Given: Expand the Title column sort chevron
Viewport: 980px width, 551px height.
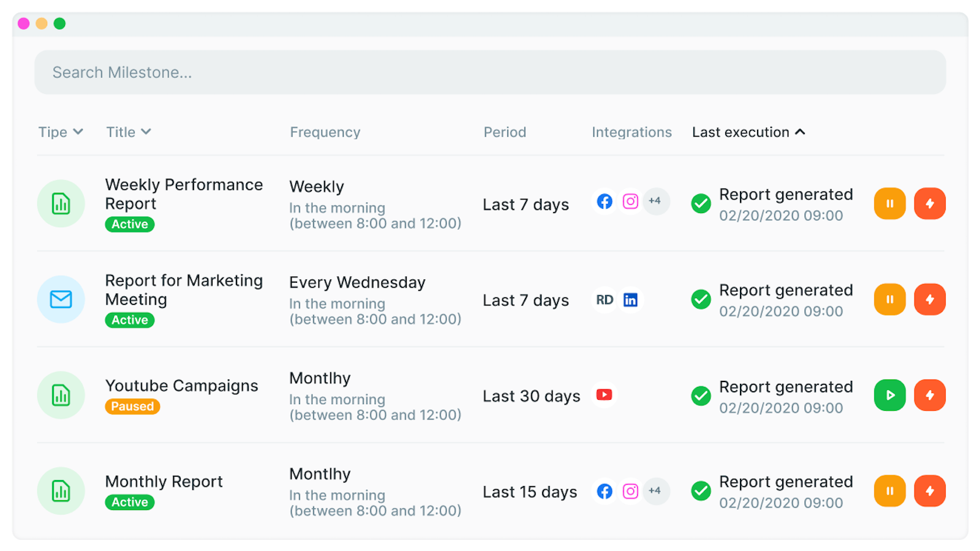Looking at the screenshot, I should [x=146, y=132].
